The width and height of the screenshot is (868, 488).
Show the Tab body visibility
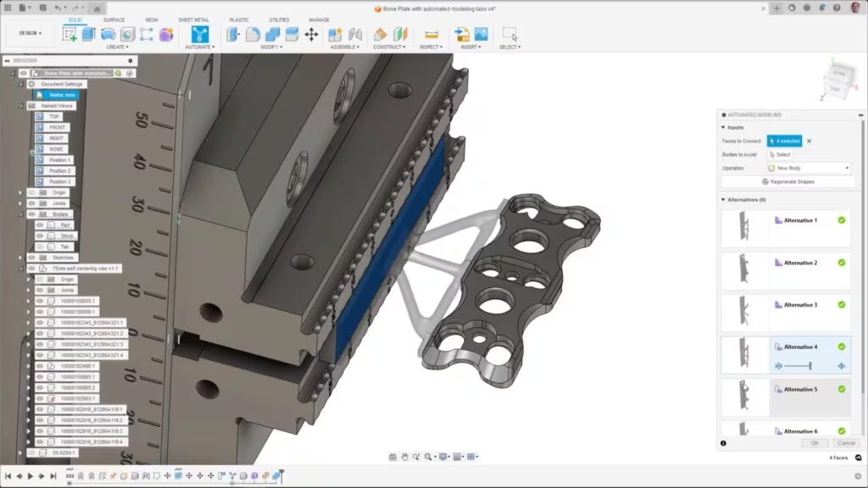click(40, 247)
